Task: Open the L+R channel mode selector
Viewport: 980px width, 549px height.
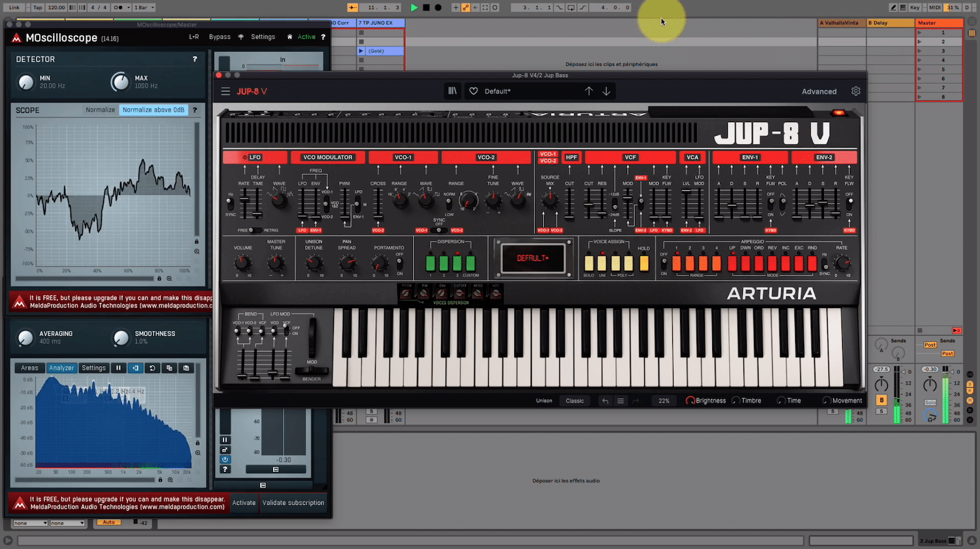Action: pos(194,37)
